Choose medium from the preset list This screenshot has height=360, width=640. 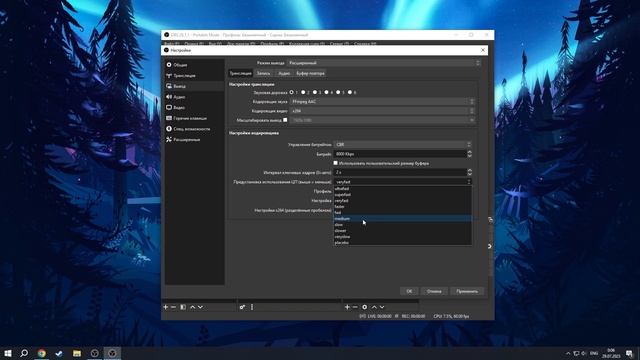403,219
